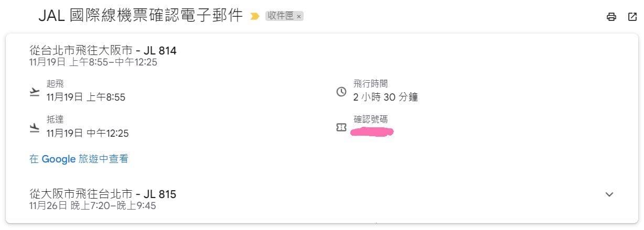Remove the 收件匣 label with x
The width and height of the screenshot is (644, 230).
299,16
